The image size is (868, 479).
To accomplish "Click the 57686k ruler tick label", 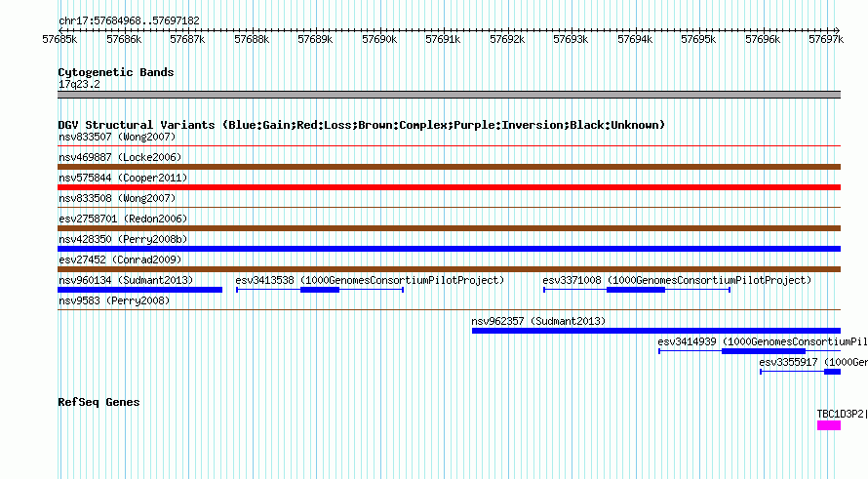I will (x=124, y=39).
